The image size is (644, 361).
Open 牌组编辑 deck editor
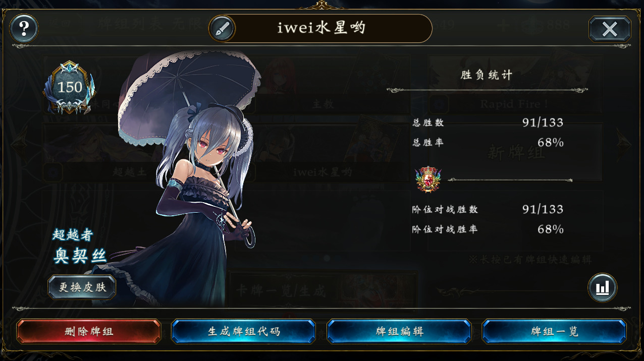click(399, 332)
